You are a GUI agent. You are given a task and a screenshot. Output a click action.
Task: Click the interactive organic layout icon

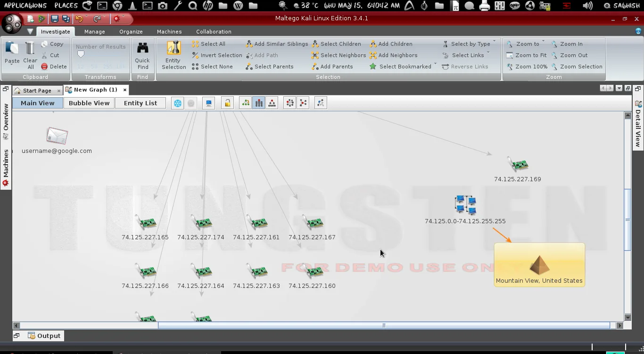coord(321,103)
